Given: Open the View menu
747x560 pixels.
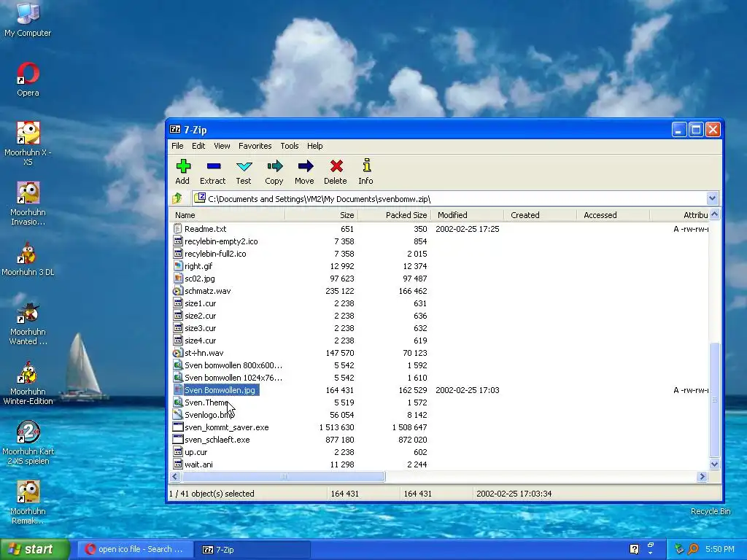Looking at the screenshot, I should click(222, 146).
